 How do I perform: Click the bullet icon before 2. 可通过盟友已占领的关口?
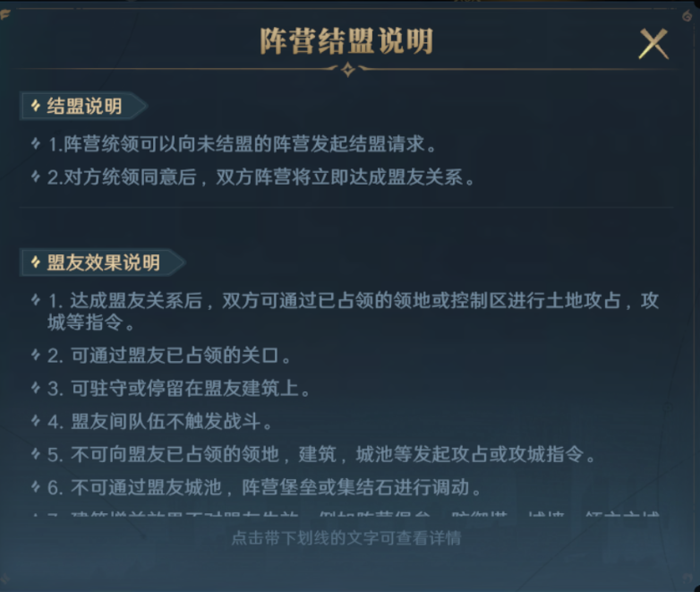click(x=36, y=355)
